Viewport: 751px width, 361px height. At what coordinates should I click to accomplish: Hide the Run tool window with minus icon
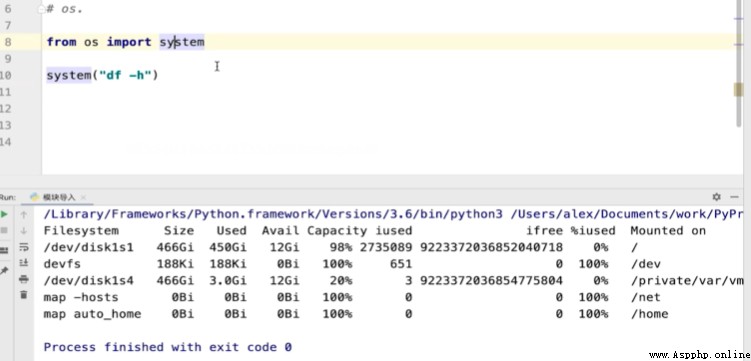[735, 197]
